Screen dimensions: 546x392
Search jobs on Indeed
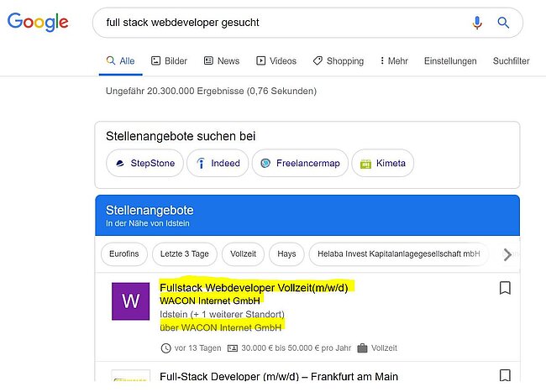point(218,163)
